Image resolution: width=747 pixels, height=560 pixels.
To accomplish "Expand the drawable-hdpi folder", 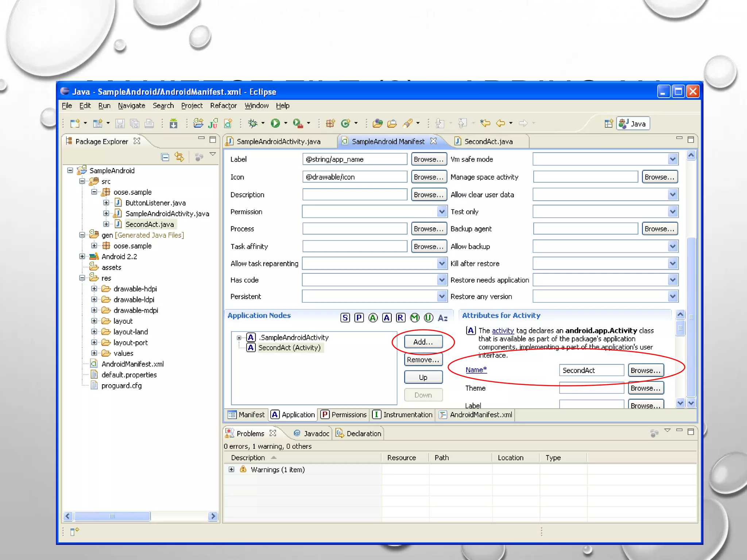I will click(94, 288).
